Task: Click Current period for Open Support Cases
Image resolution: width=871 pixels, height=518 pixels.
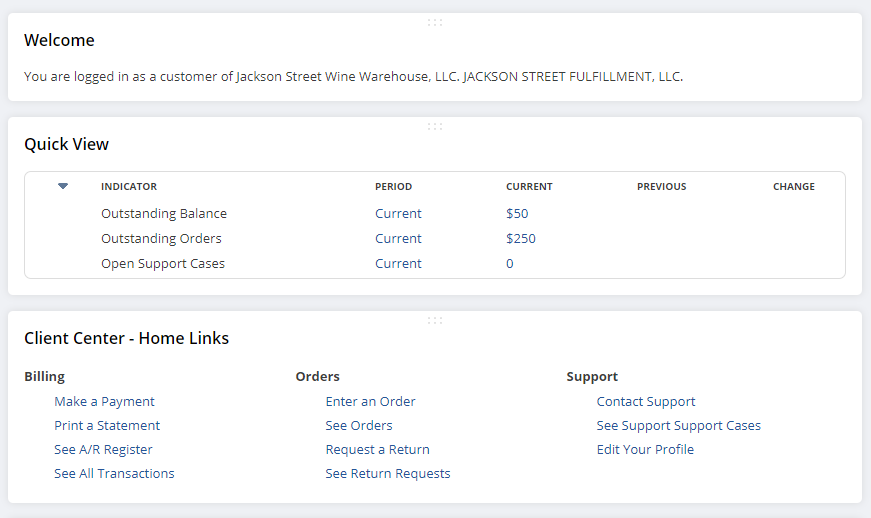Action: pos(398,263)
